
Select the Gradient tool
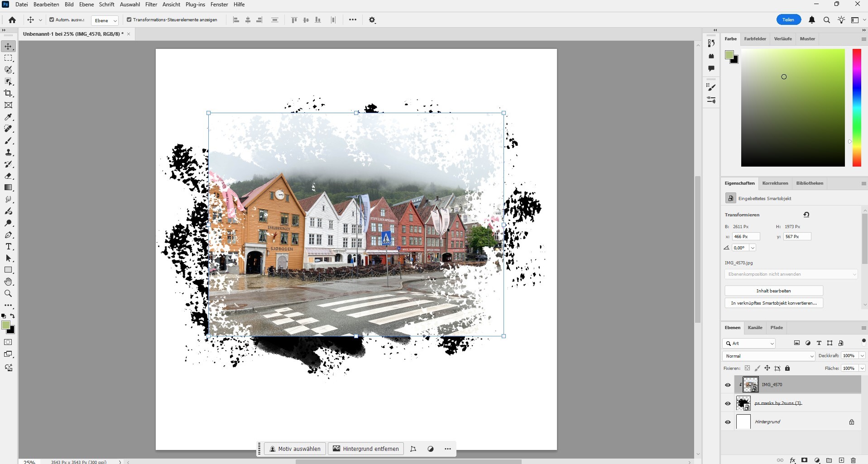point(8,187)
